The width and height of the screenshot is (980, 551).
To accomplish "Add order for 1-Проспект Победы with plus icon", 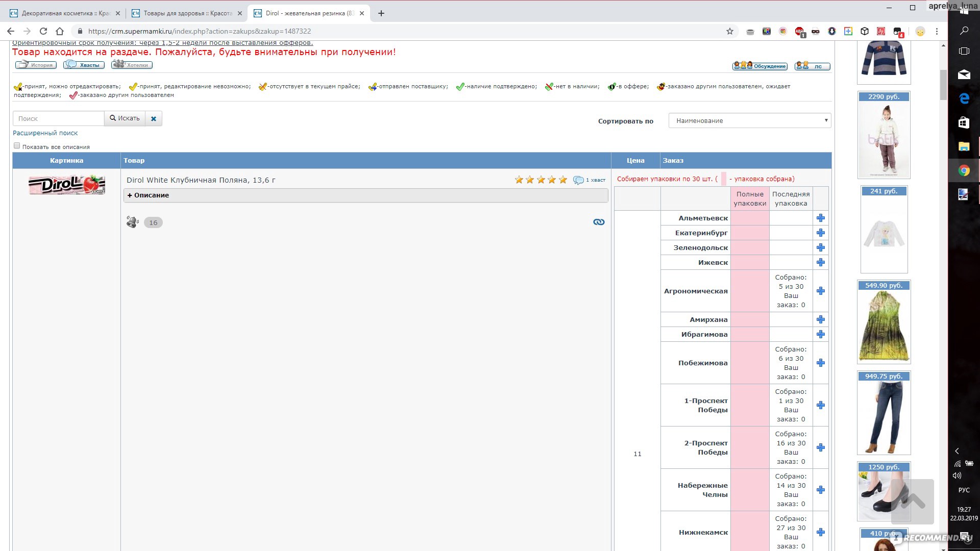I will 820,405.
